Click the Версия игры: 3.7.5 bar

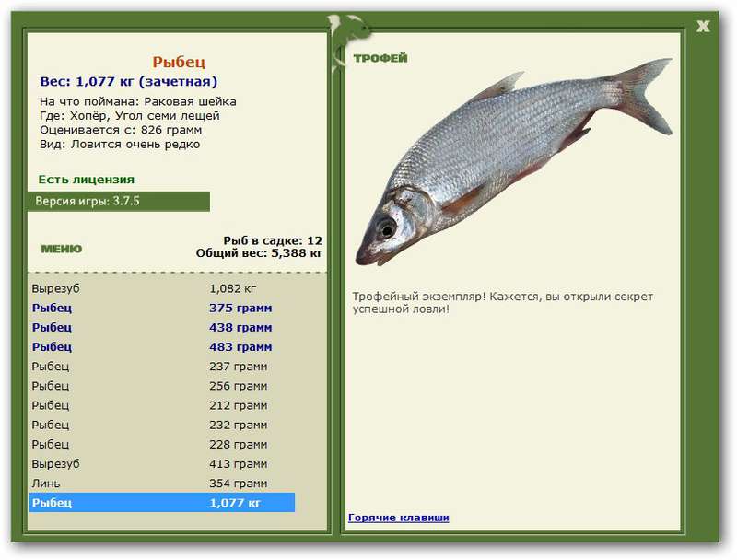coord(119,202)
